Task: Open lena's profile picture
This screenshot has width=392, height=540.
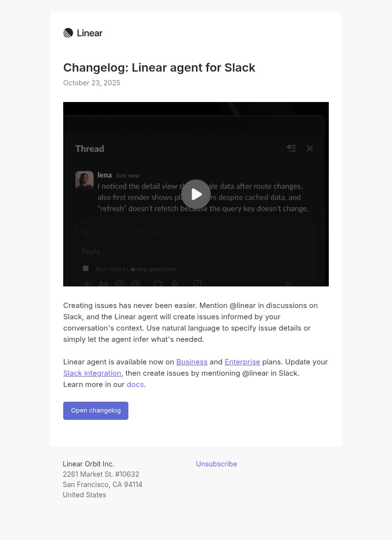Action: point(84,180)
